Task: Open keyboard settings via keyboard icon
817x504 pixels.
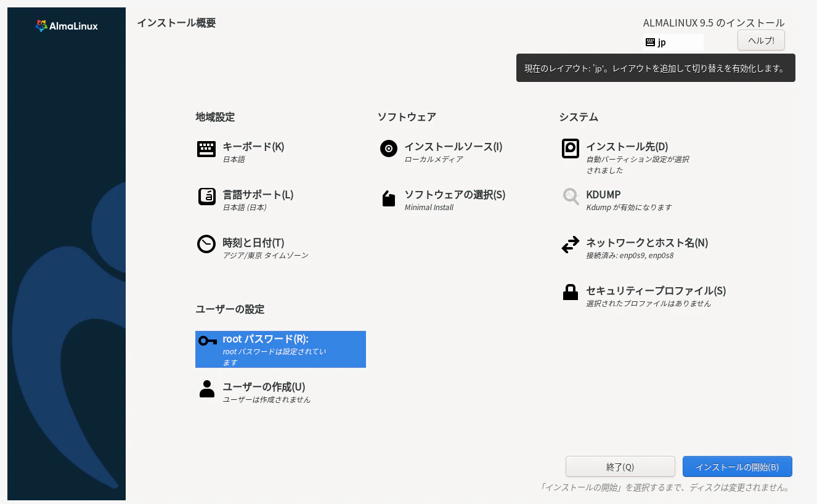Action: (x=206, y=149)
